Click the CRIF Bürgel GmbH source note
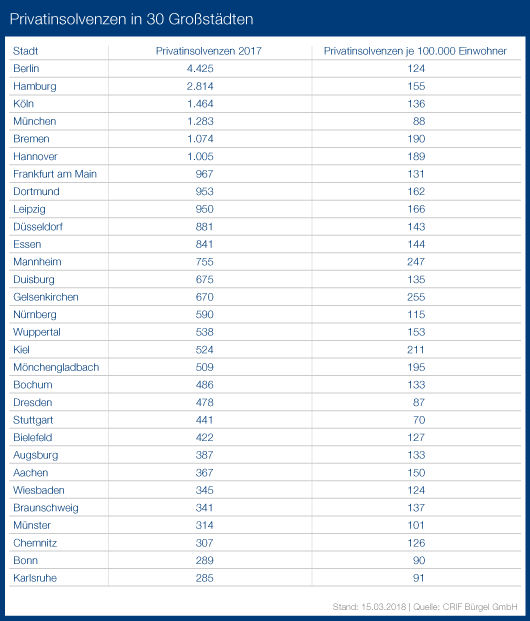Screen dimensions: 530x621 click(x=480, y=607)
